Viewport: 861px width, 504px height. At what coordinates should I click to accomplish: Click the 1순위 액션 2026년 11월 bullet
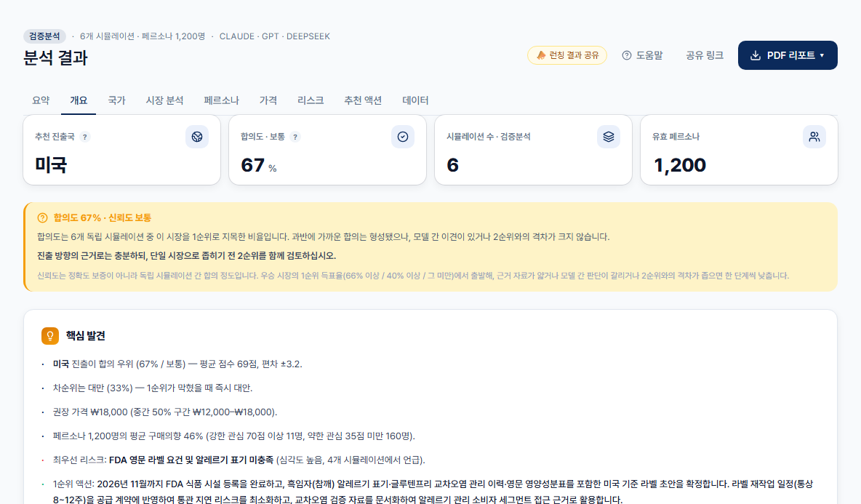433,492
